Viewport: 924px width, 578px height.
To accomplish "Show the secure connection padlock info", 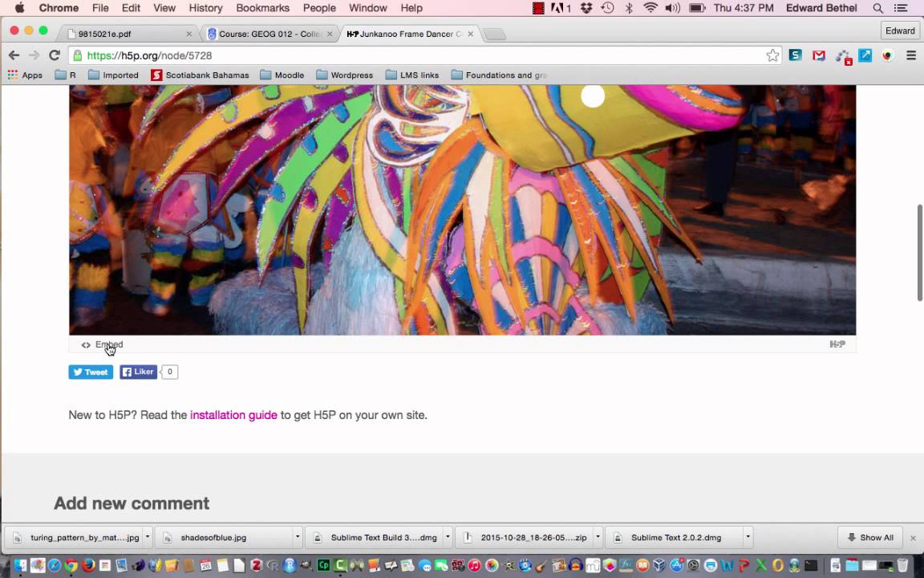I will coord(77,55).
